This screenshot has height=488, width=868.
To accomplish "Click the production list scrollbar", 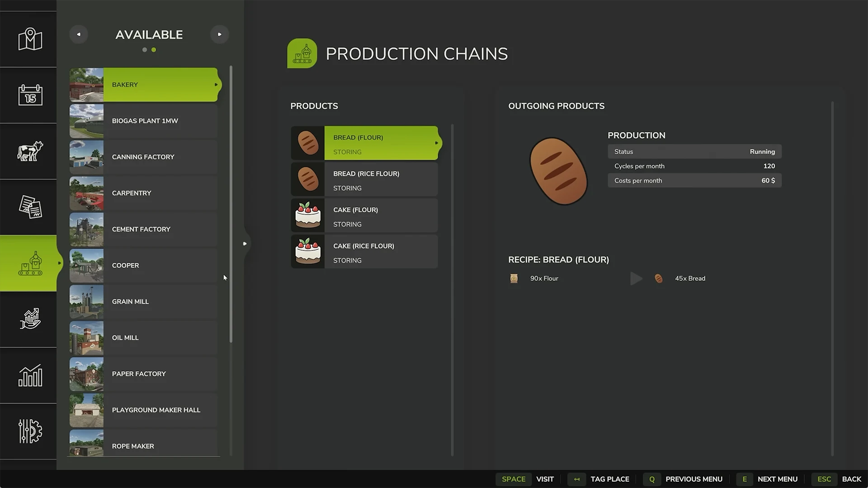I will pyautogui.click(x=231, y=203).
